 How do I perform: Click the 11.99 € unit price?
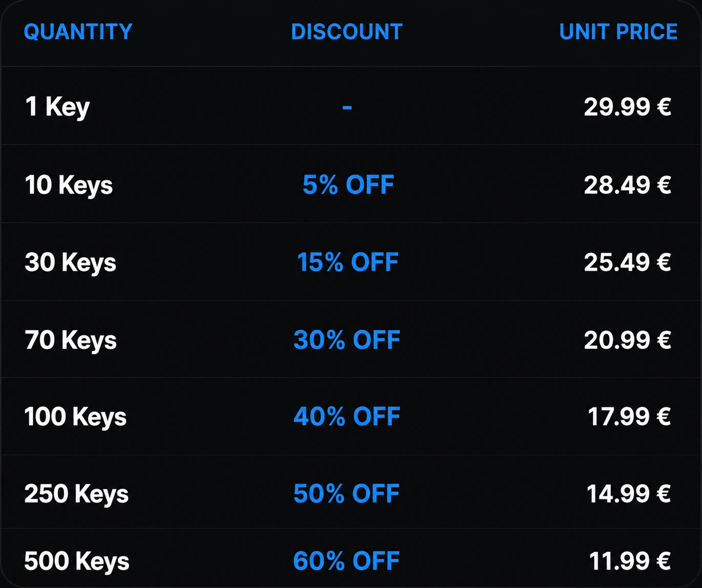630,561
